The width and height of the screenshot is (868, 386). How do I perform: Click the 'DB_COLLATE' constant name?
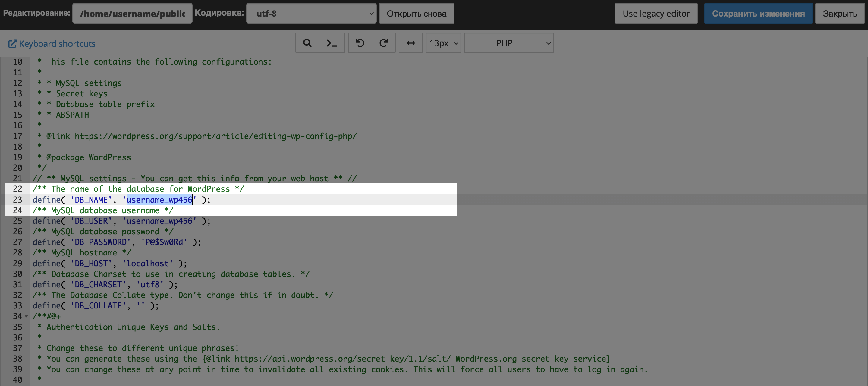click(98, 306)
